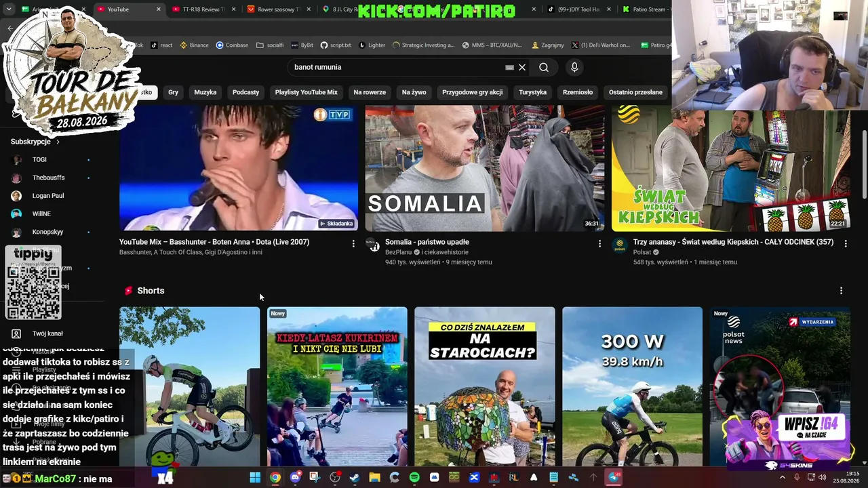Select the Na żywo filter chip
Screen dimensions: 868x488
[414, 92]
